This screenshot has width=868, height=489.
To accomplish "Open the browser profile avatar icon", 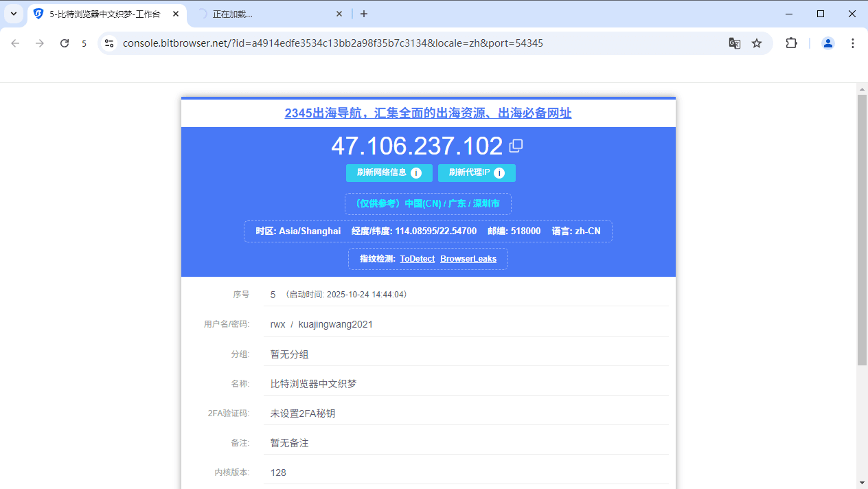I will point(827,43).
